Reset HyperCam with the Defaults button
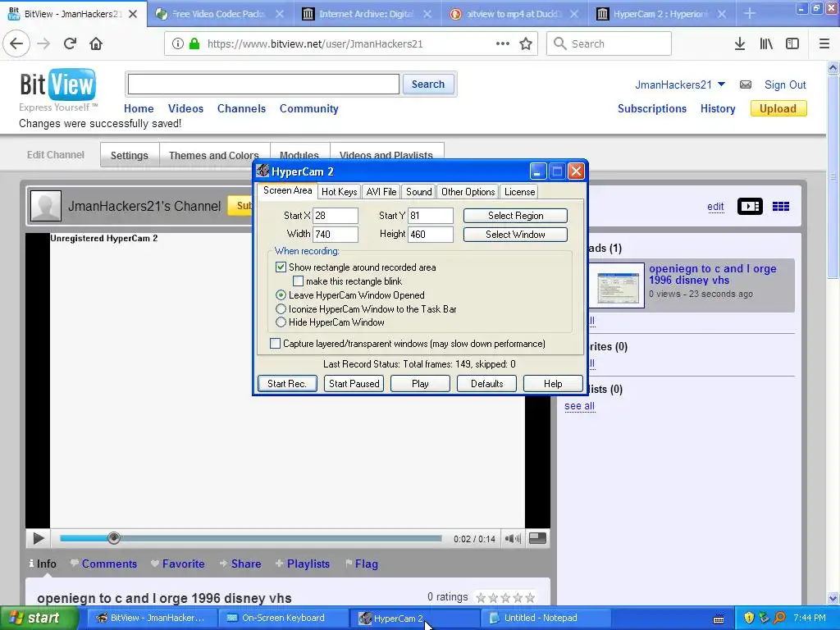This screenshot has width=840, height=630. [x=486, y=384]
